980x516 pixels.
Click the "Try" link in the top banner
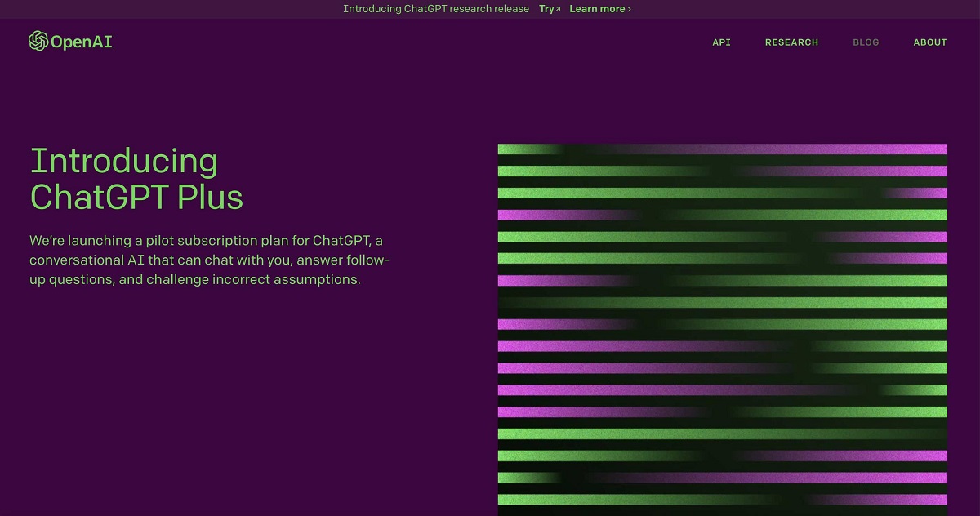[546, 9]
